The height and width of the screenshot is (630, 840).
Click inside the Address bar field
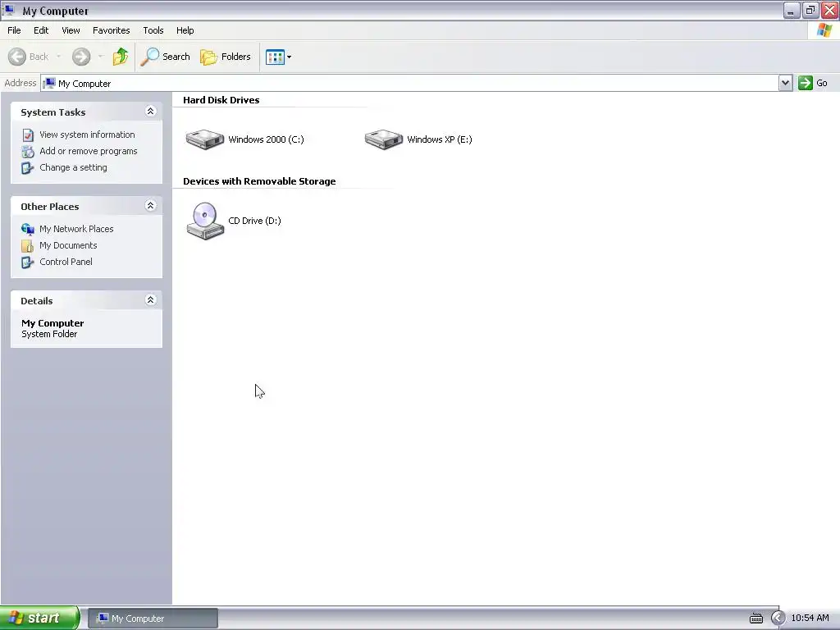(410, 83)
